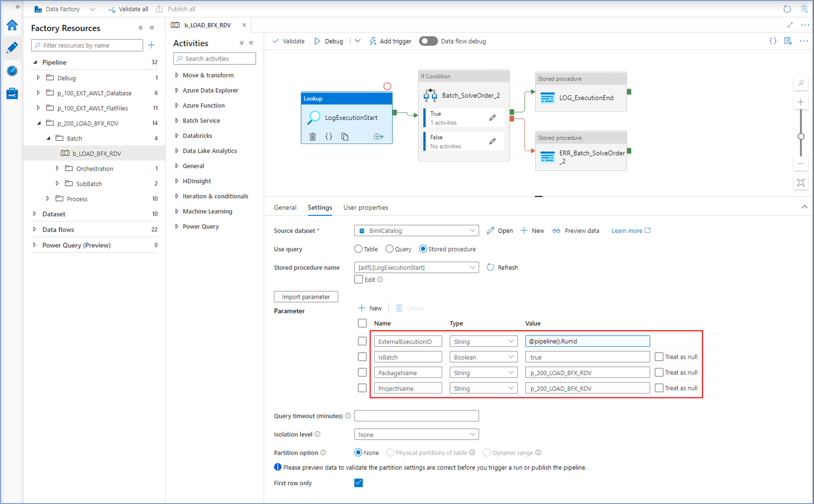Open pipeline JSON code view
Image resolution: width=814 pixels, height=504 pixels.
tap(773, 41)
